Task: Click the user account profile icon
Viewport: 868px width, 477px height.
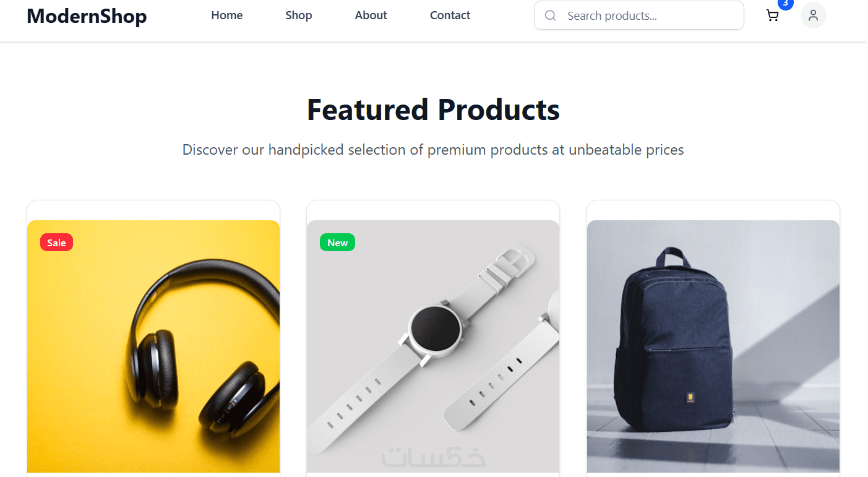Action: pyautogui.click(x=814, y=15)
